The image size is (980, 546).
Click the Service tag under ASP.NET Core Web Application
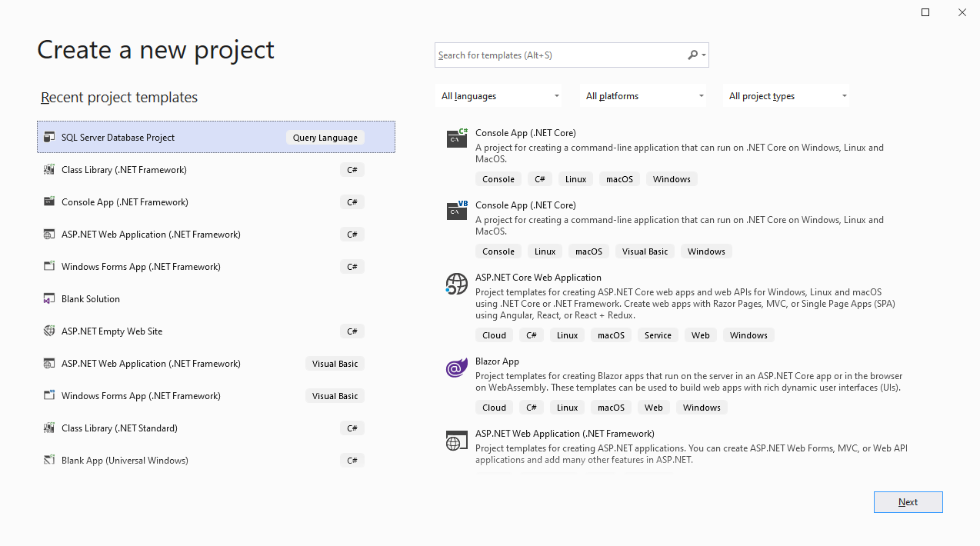[658, 335]
